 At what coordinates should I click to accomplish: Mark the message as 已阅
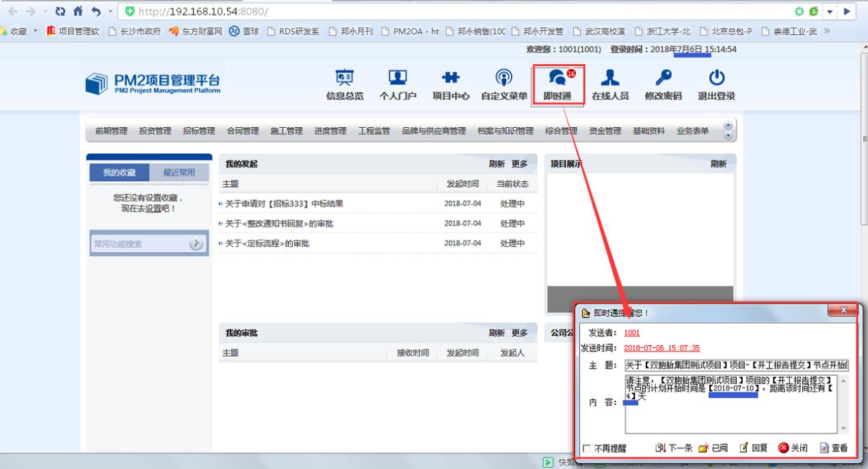point(713,448)
